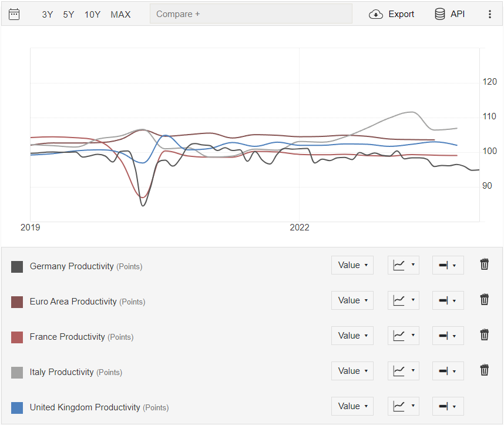Click the Compare + input field
Screen dimensions: 504x425
pyautogui.click(x=251, y=14)
